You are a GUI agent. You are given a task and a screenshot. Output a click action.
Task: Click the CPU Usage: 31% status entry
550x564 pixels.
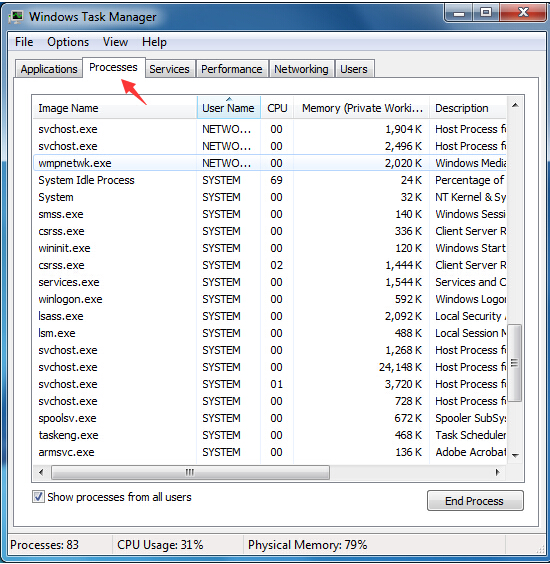point(160,545)
